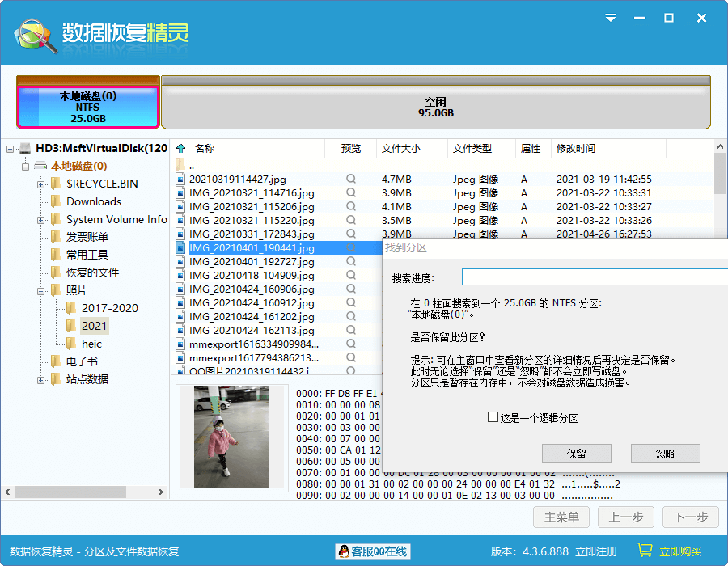Click the shopping cart icon beside 立即购买
Screen dimensions: 728x566
click(x=645, y=551)
